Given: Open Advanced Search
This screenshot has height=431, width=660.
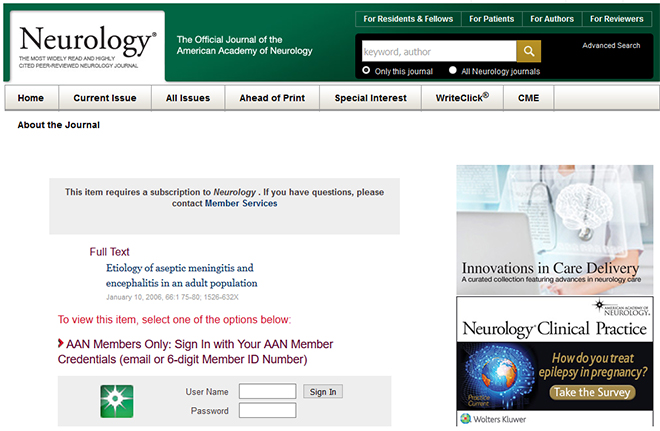Looking at the screenshot, I should (x=611, y=45).
